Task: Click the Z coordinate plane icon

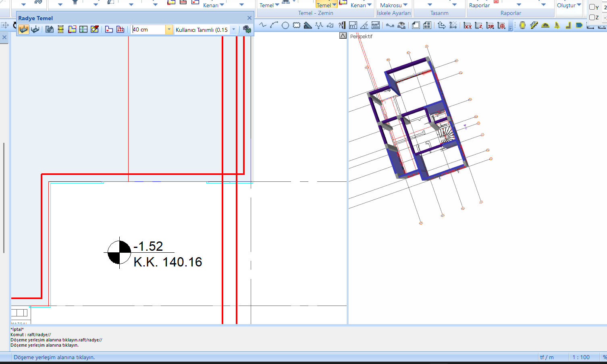Action: click(x=479, y=25)
